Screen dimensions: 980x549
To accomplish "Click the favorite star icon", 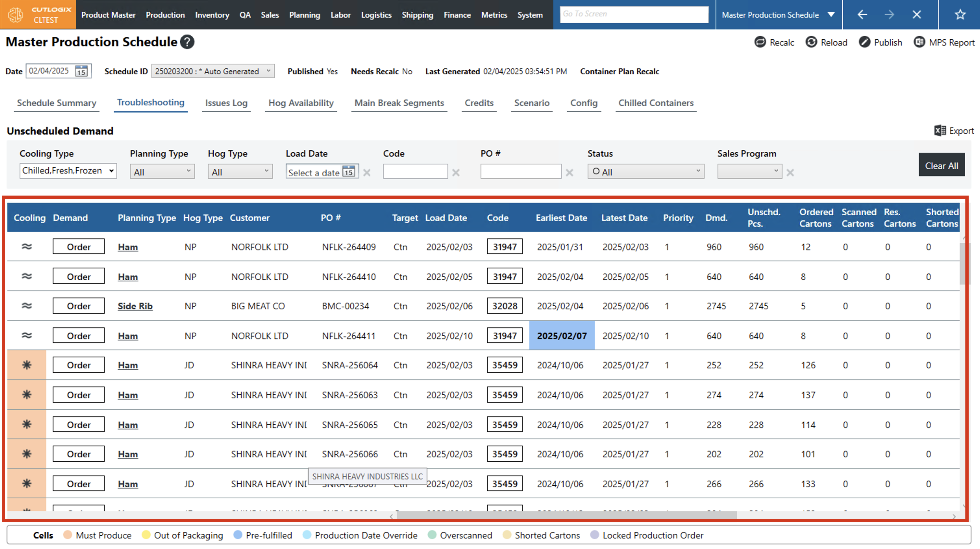I will (x=960, y=15).
